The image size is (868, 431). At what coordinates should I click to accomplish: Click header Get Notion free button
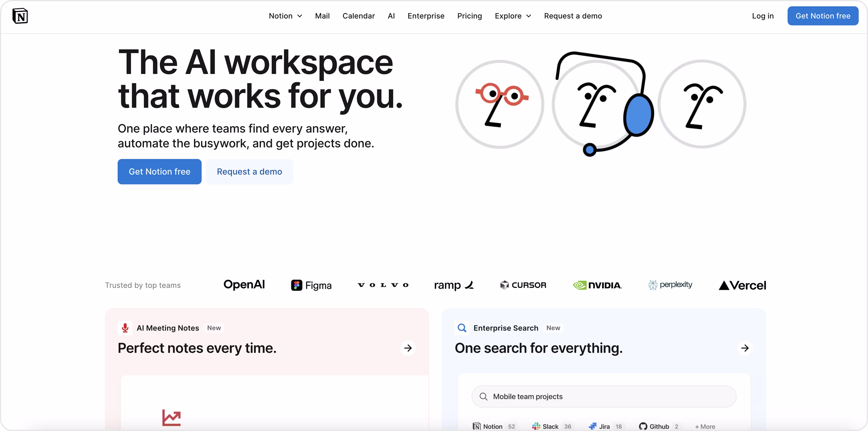tap(822, 16)
